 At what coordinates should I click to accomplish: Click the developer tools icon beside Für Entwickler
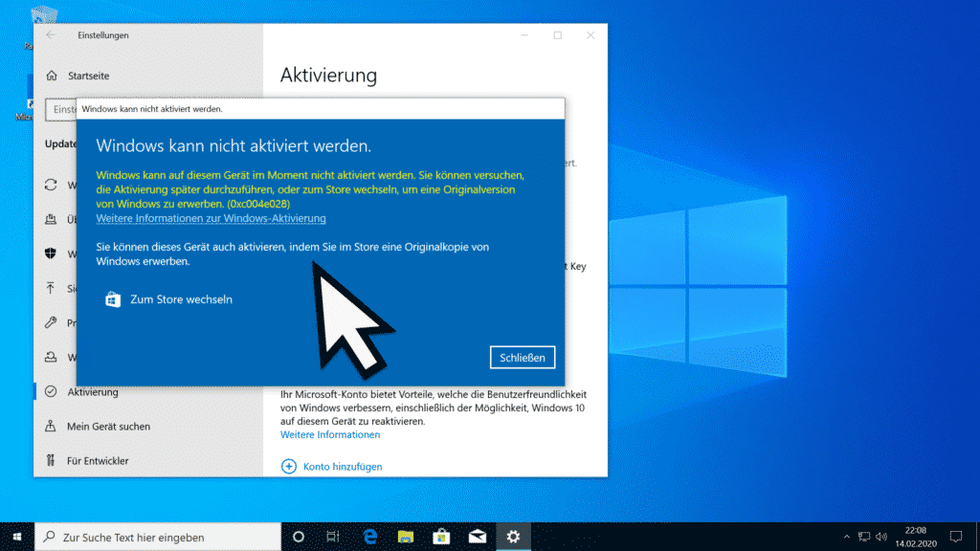coord(51,460)
